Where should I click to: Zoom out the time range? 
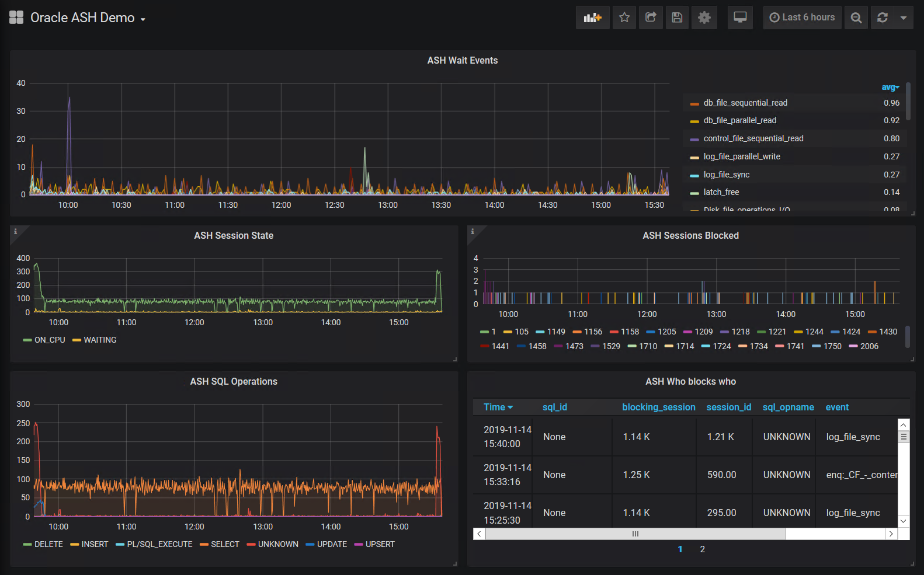point(856,18)
